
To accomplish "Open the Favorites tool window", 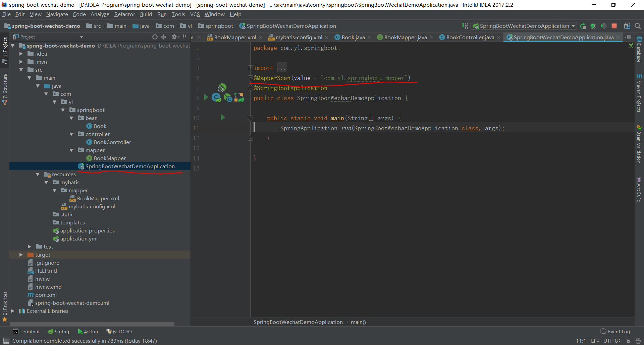I will 5,306.
